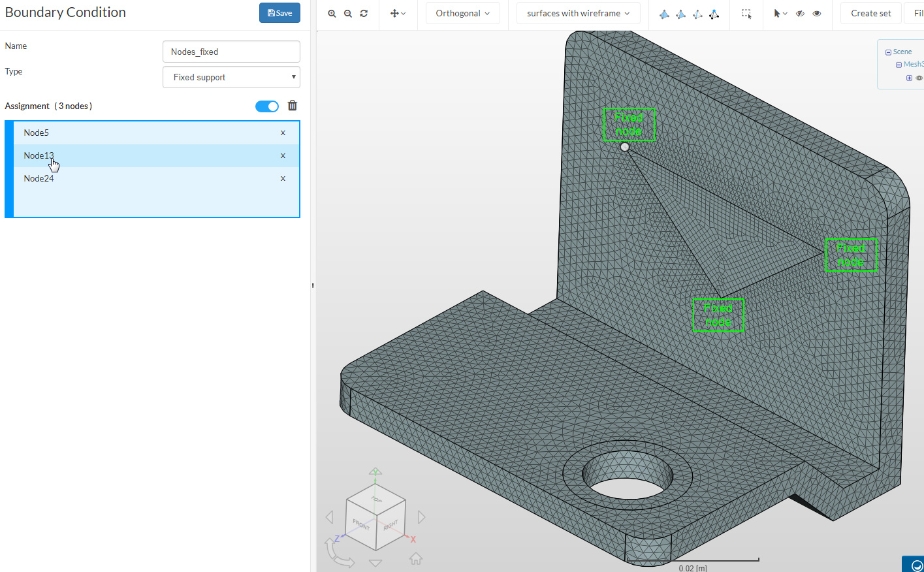Toggle the Assignment switch off
The width and height of the screenshot is (924, 572).
coord(266,106)
